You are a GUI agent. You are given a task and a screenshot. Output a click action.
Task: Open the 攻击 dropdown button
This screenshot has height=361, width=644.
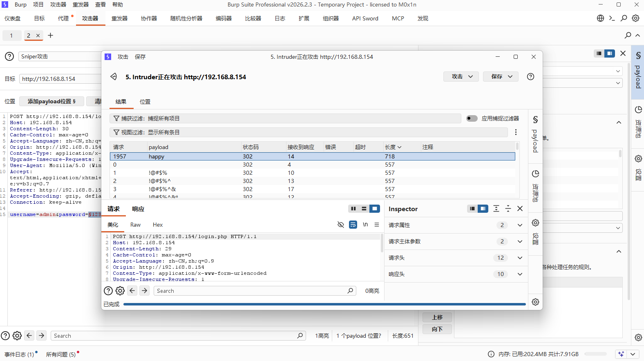click(x=461, y=77)
